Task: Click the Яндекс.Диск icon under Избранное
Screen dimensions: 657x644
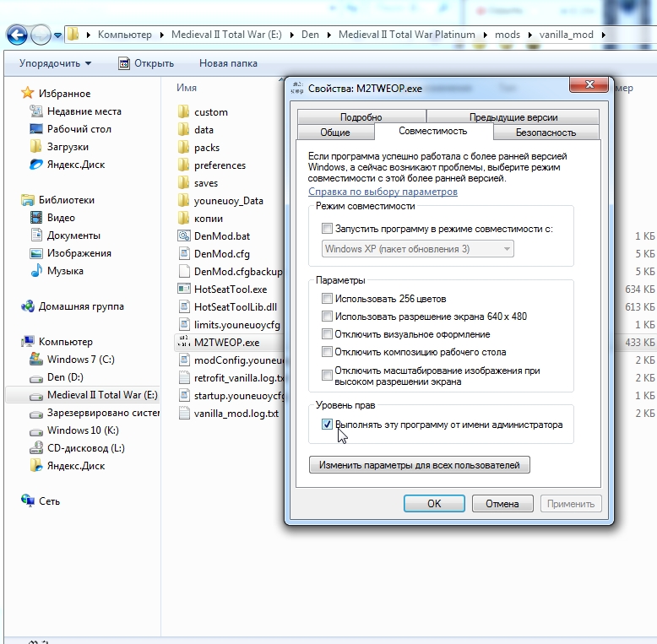Action: pyautogui.click(x=36, y=165)
